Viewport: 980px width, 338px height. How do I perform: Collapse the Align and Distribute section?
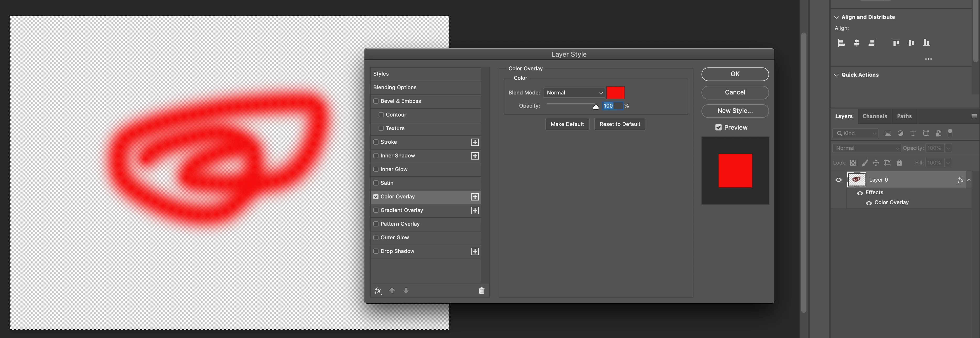point(836,17)
